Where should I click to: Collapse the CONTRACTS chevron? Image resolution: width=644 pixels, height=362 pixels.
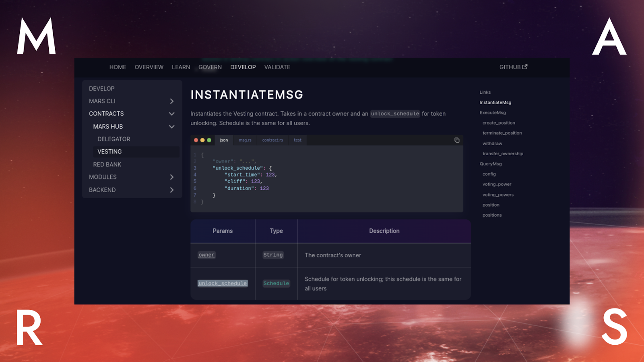click(172, 114)
